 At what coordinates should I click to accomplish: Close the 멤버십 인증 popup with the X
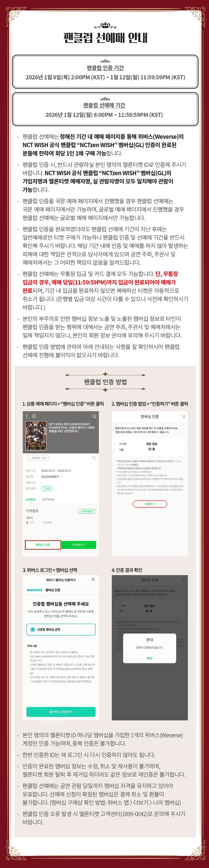tap(184, 417)
